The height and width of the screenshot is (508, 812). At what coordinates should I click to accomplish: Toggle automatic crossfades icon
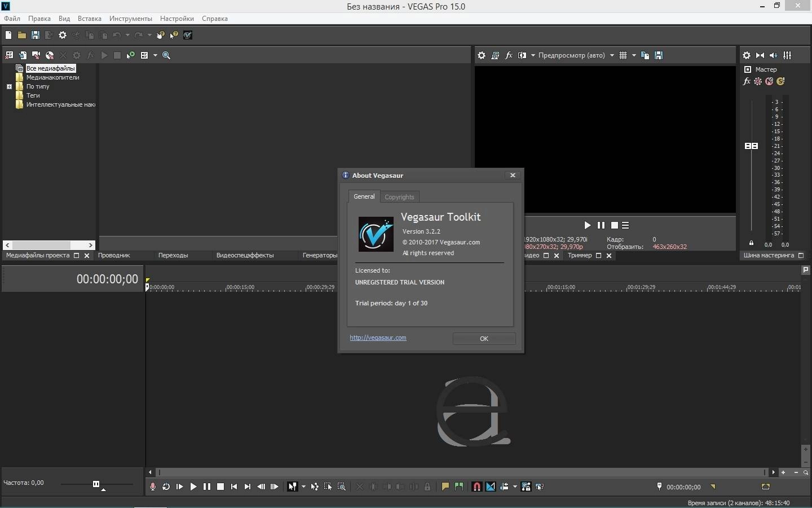coord(491,487)
